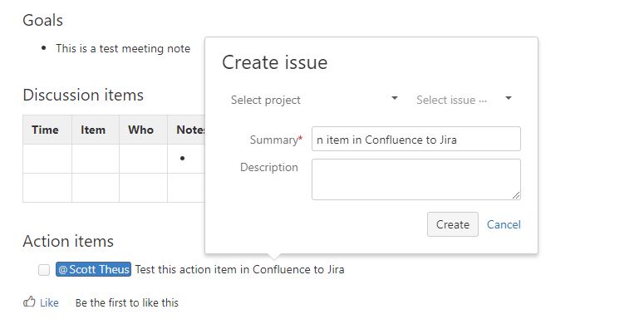Click inside the Description text area

coord(416,179)
